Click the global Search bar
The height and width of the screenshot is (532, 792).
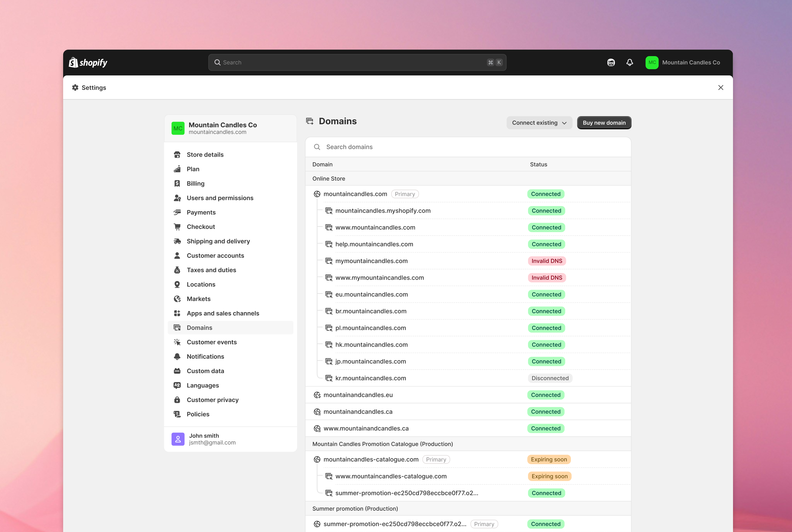(x=357, y=62)
